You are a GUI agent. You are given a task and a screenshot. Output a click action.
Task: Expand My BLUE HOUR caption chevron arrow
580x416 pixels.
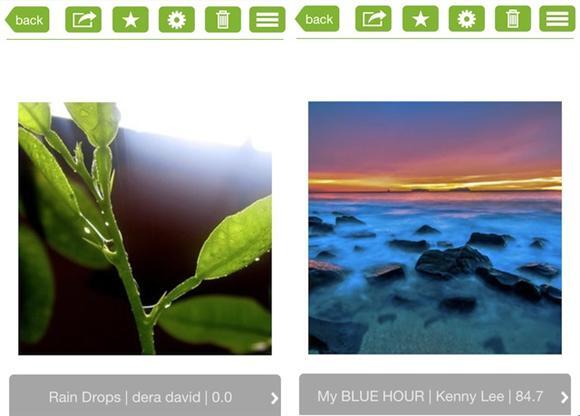point(564,397)
